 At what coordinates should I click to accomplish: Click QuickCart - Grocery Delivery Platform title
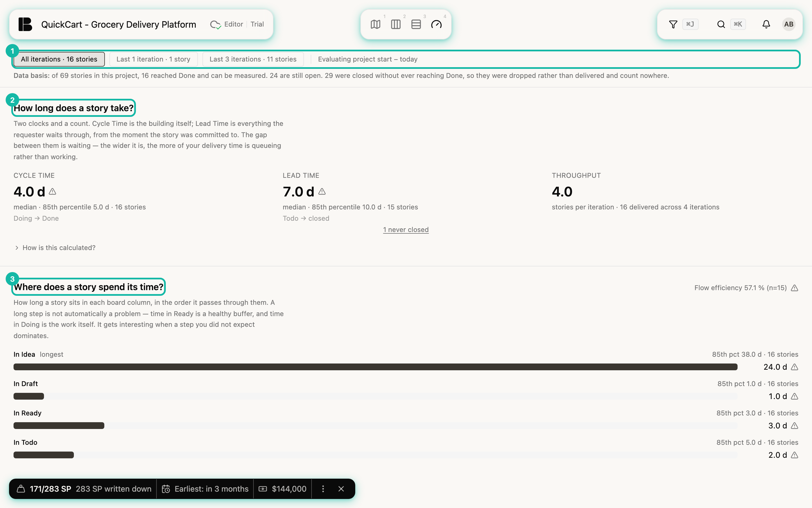[x=118, y=24]
